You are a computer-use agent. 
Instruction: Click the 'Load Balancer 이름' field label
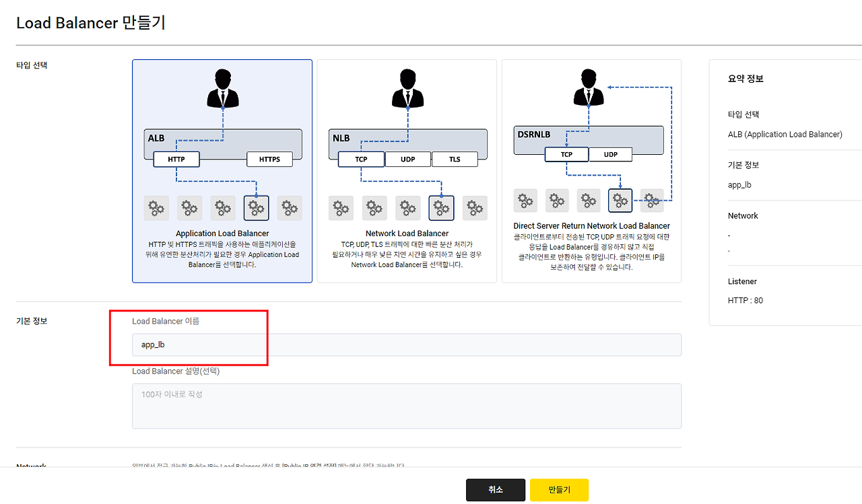166,321
